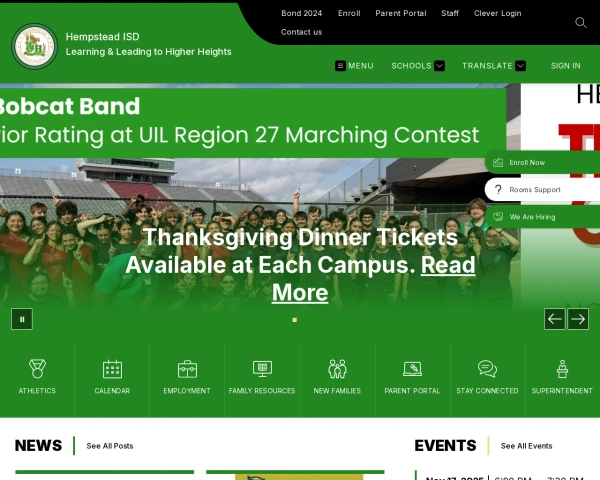Go to the previous slide arrow
The image size is (600, 480).
pos(554,319)
